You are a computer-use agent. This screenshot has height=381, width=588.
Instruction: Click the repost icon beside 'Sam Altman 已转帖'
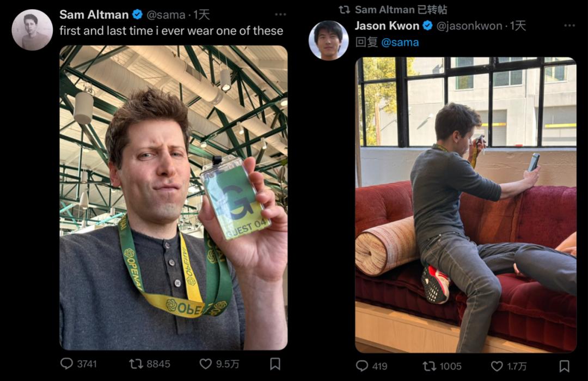coord(344,10)
